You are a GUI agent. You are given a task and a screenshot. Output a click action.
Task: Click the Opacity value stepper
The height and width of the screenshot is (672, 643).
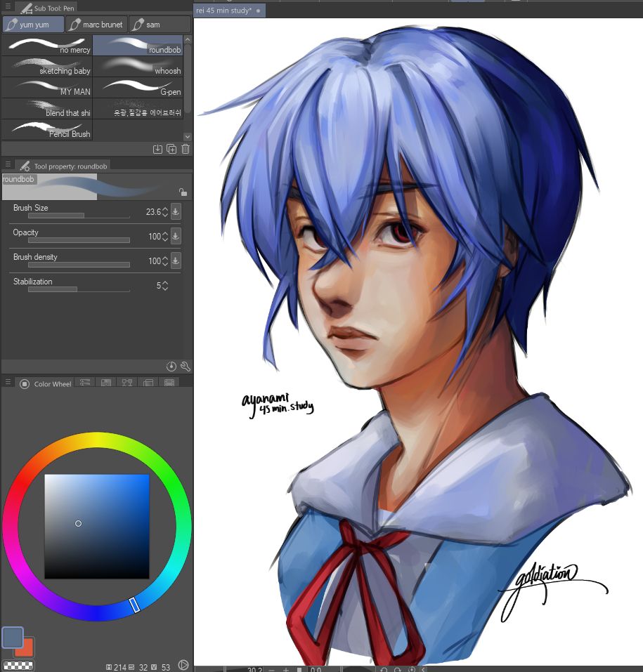[x=165, y=236]
